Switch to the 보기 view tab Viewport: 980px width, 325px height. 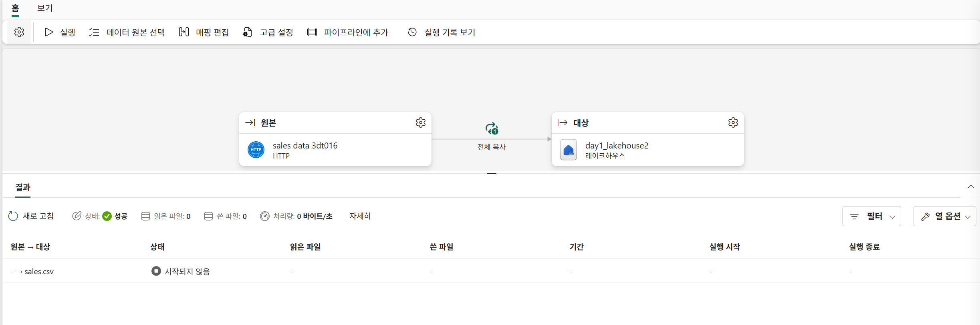(45, 8)
